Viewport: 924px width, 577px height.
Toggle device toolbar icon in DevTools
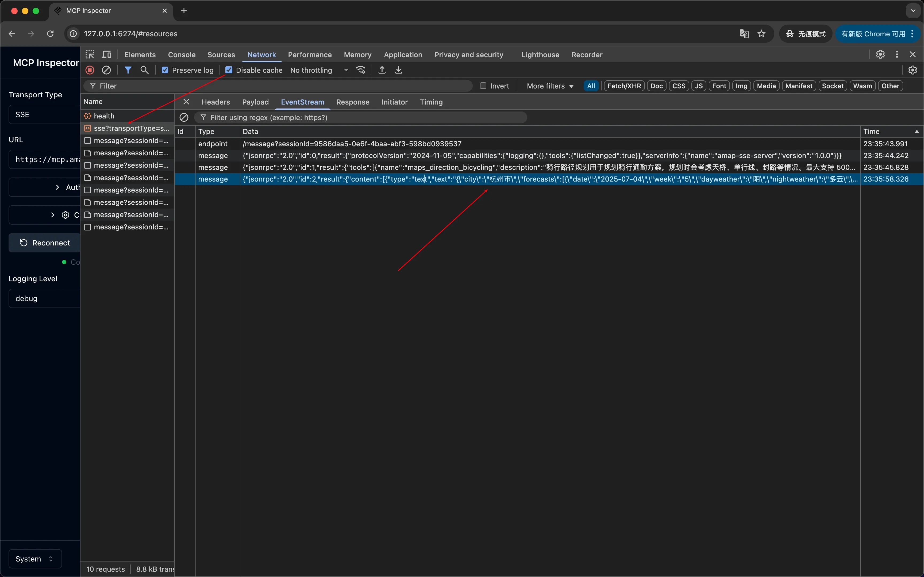click(106, 55)
